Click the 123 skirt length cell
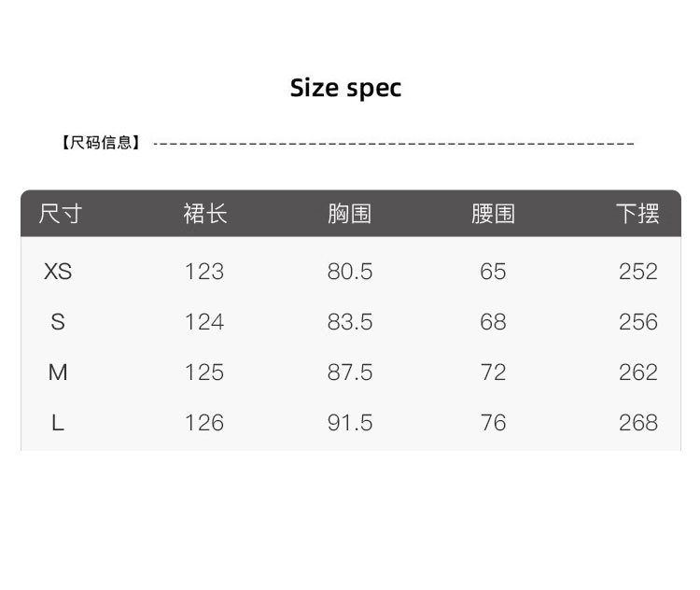700x590 pixels. (204, 272)
